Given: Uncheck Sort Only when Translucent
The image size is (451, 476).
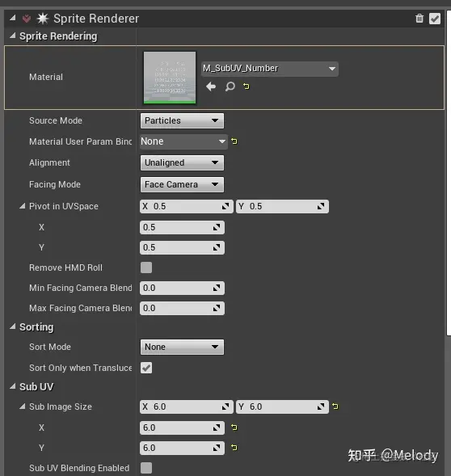Looking at the screenshot, I should click(x=146, y=368).
